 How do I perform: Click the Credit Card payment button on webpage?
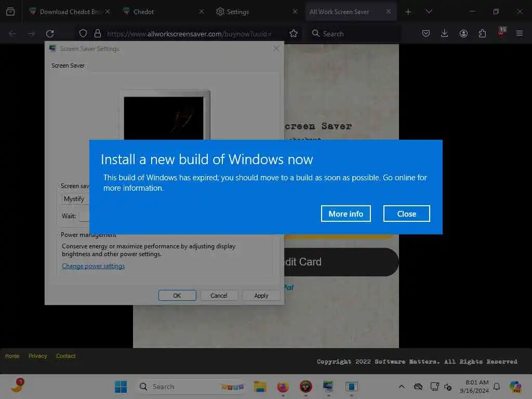click(x=341, y=262)
